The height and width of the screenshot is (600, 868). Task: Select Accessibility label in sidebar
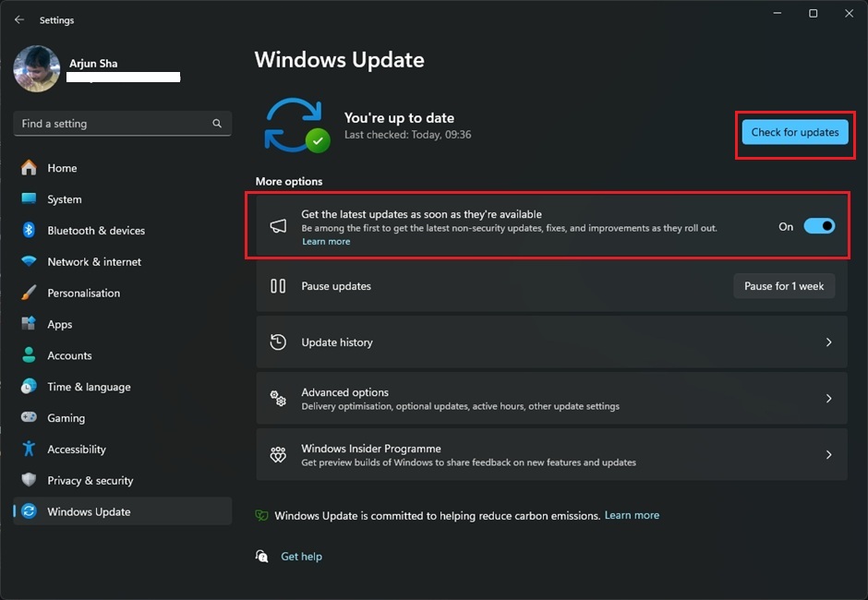[x=77, y=449]
